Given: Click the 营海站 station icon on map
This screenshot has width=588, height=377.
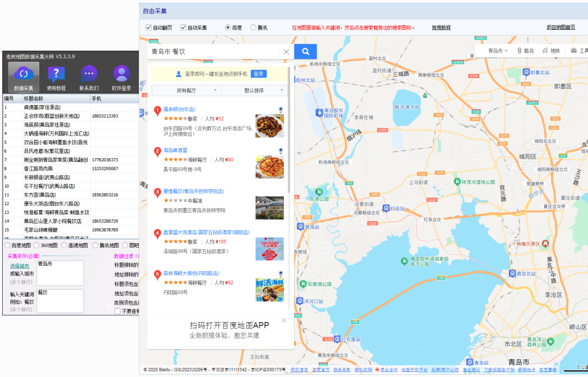Looking at the screenshot, I should [x=300, y=226].
